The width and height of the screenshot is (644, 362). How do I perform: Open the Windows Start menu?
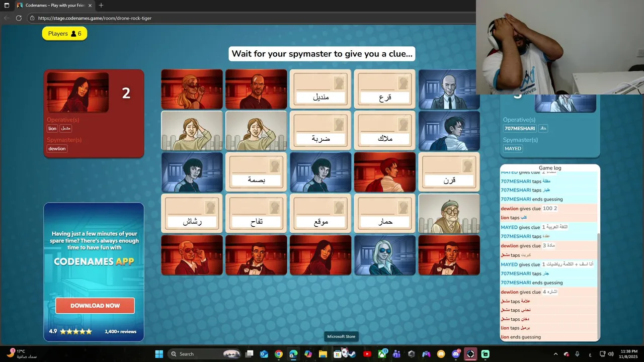tap(159, 354)
